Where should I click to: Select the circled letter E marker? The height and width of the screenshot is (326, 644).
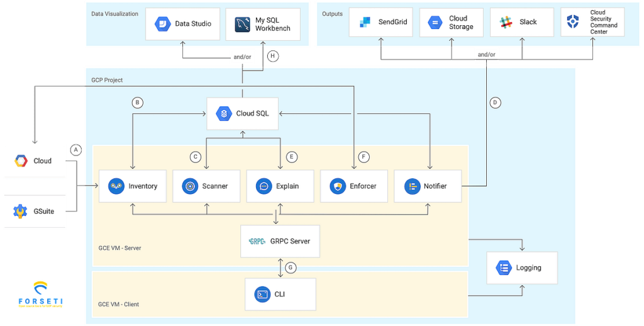click(292, 157)
